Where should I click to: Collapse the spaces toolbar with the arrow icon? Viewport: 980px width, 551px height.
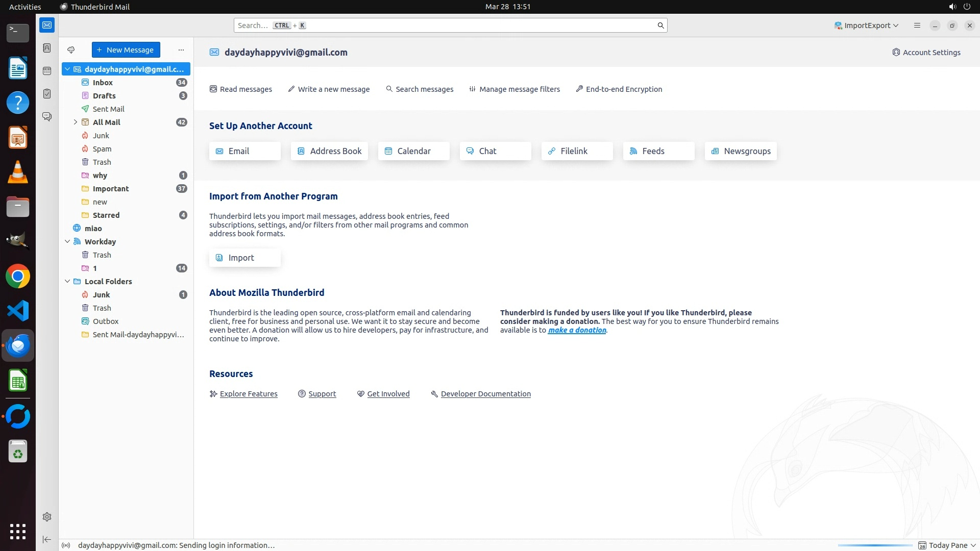pyautogui.click(x=47, y=539)
